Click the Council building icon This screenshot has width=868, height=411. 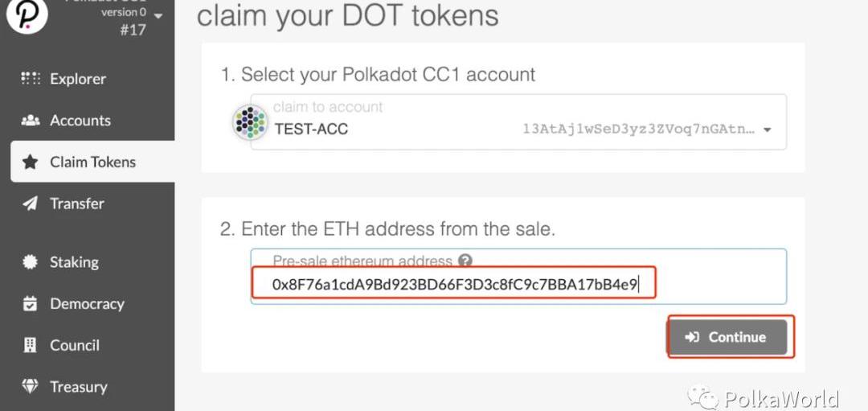point(30,345)
